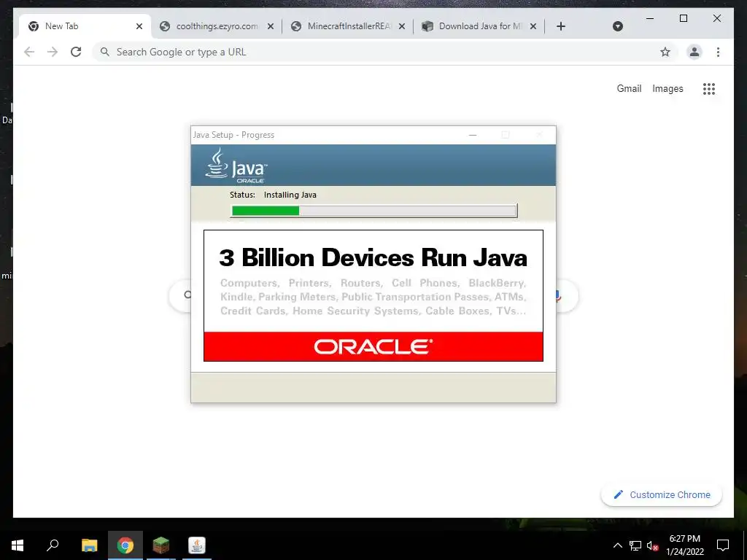This screenshot has height=560, width=747.
Task: Open the MinecraftInstallerREAL tab
Action: (x=348, y=26)
